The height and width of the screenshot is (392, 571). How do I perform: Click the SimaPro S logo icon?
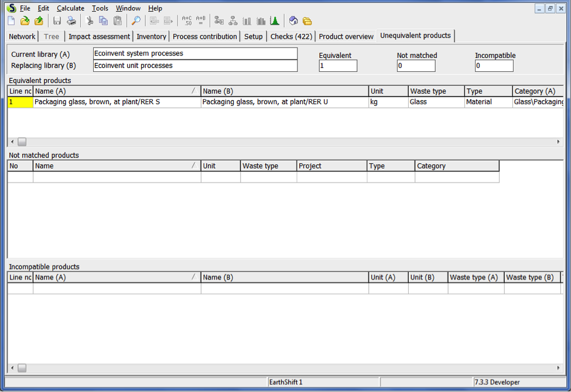pos(12,8)
